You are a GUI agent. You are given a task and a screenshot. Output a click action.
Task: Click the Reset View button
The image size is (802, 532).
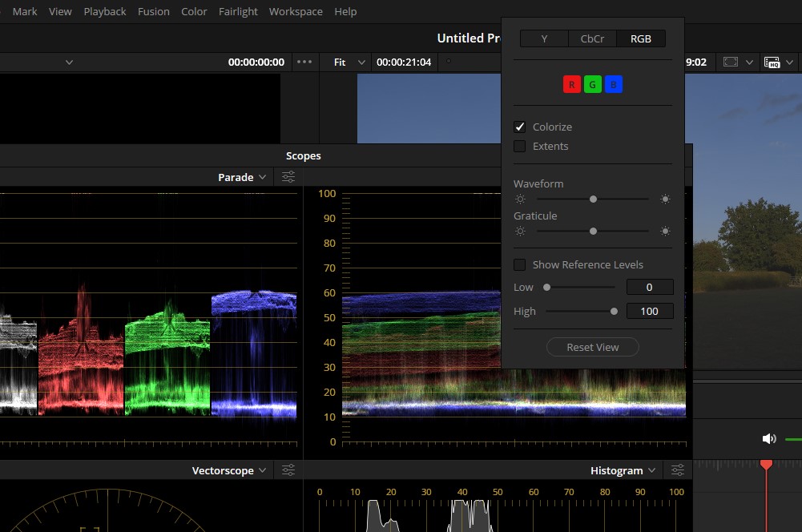pos(592,347)
